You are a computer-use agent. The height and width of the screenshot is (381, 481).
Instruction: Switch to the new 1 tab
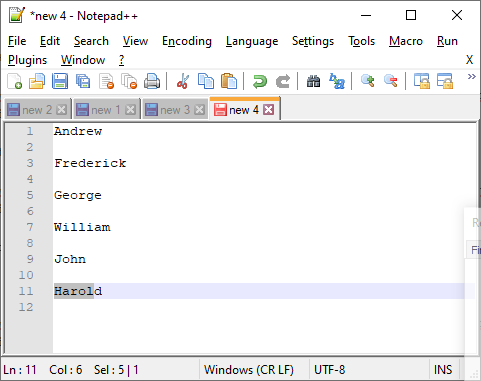pyautogui.click(x=106, y=110)
